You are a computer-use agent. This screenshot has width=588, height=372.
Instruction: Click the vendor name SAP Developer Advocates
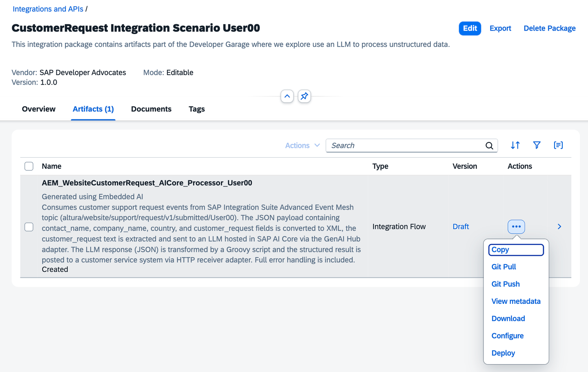click(83, 73)
